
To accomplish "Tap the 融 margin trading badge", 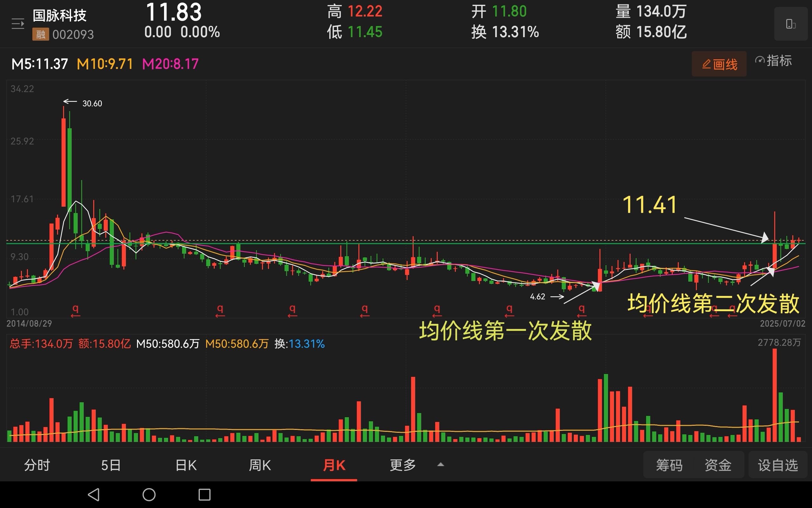I will pos(41,34).
